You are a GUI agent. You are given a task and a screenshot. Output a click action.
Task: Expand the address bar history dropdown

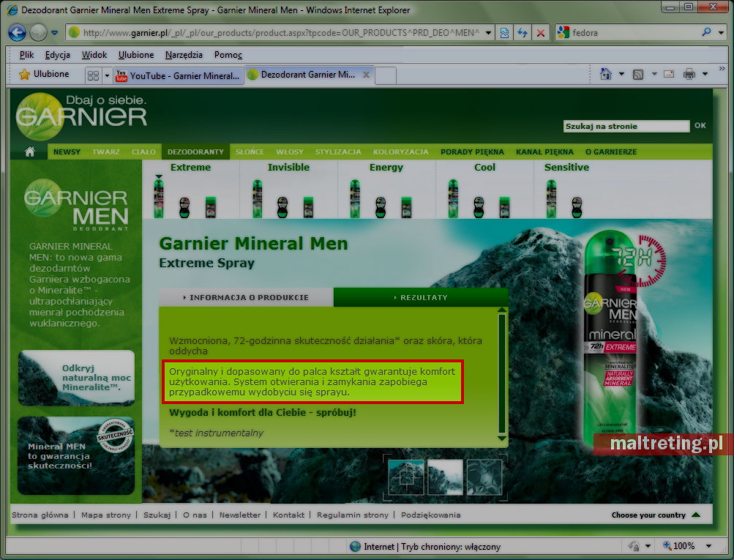pyautogui.click(x=488, y=33)
